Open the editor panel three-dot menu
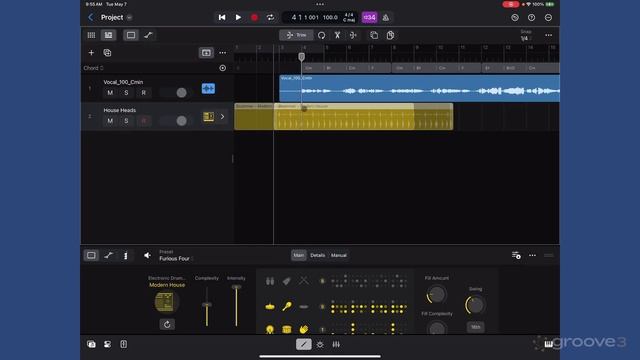The height and width of the screenshot is (360, 640). [532, 256]
